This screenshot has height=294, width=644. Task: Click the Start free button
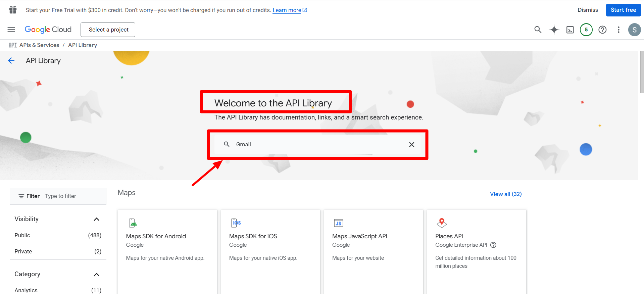623,10
